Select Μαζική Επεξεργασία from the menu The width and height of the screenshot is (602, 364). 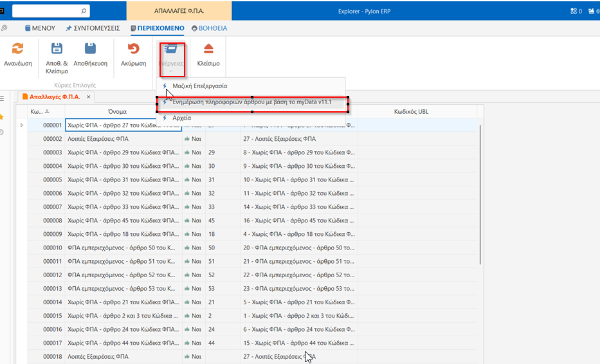[199, 86]
